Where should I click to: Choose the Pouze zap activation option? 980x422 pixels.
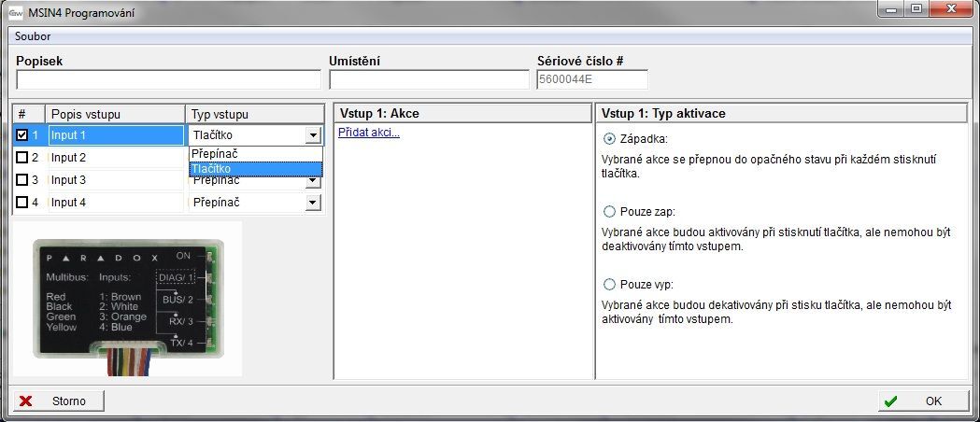(610, 211)
